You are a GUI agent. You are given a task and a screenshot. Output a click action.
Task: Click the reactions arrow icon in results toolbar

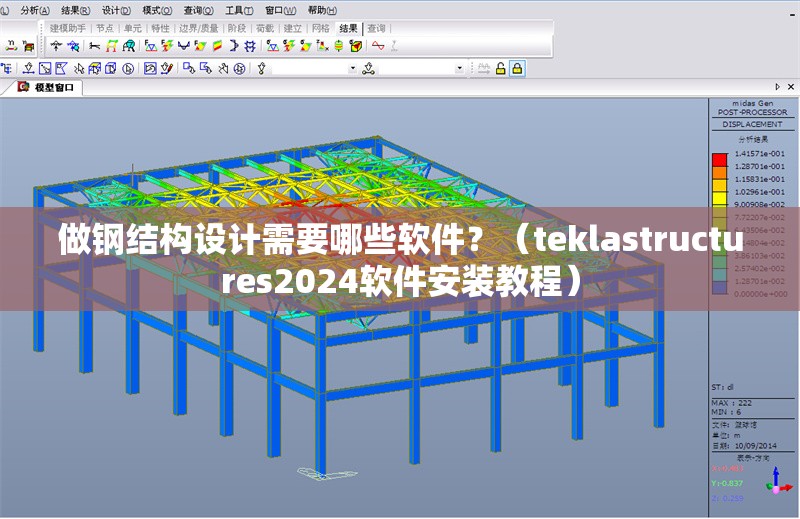(56, 46)
